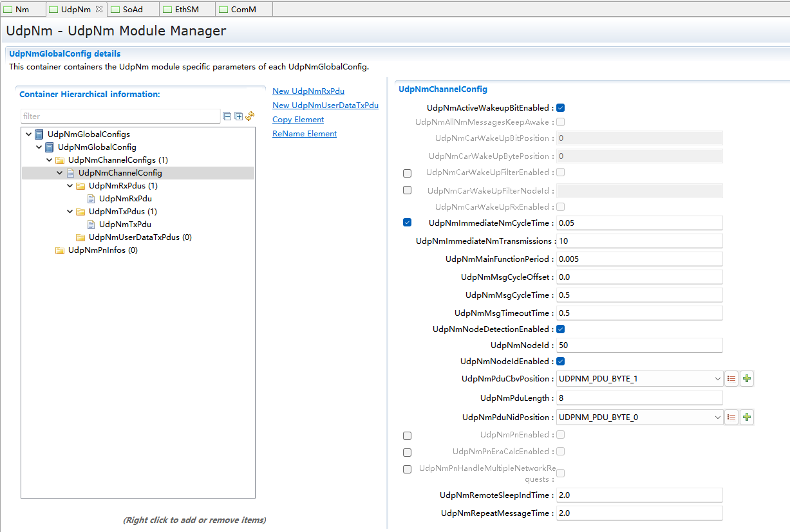The width and height of the screenshot is (790, 532).
Task: Click the collapse all tree icon
Action: click(227, 116)
